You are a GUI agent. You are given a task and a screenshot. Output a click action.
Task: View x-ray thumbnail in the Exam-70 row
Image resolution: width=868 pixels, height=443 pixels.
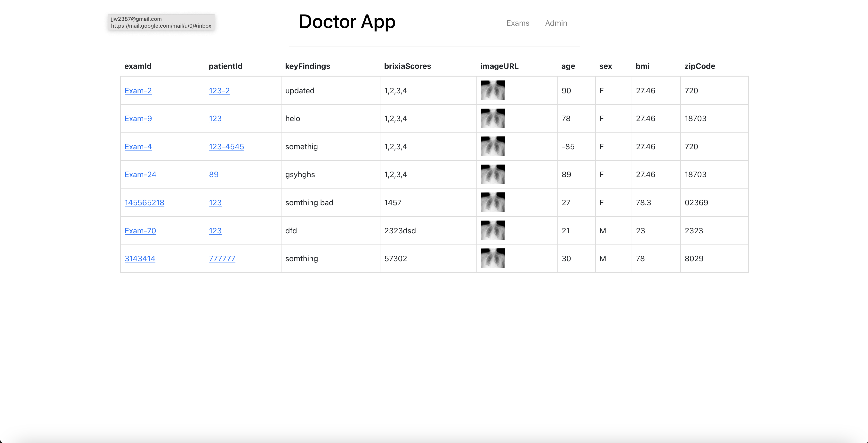(492, 230)
